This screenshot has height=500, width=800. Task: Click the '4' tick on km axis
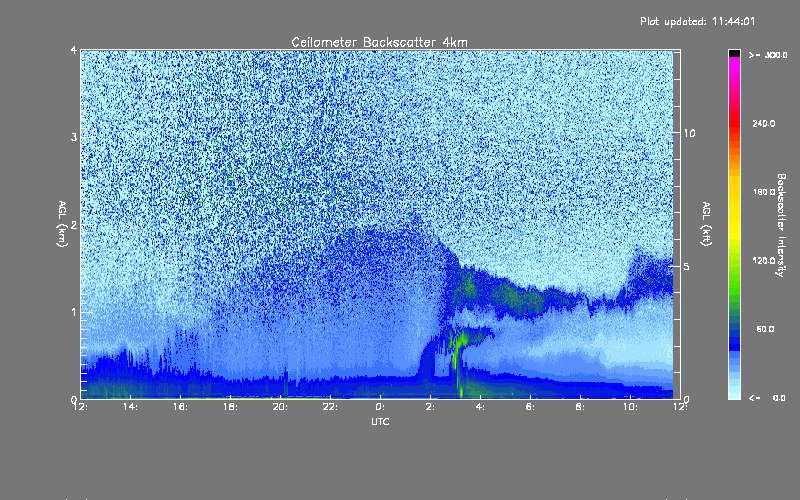pos(74,50)
